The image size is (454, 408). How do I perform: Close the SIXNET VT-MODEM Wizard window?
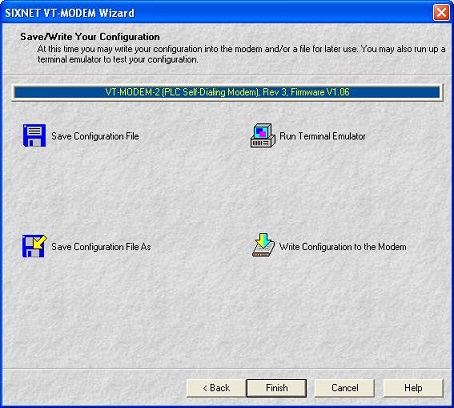tap(441, 13)
